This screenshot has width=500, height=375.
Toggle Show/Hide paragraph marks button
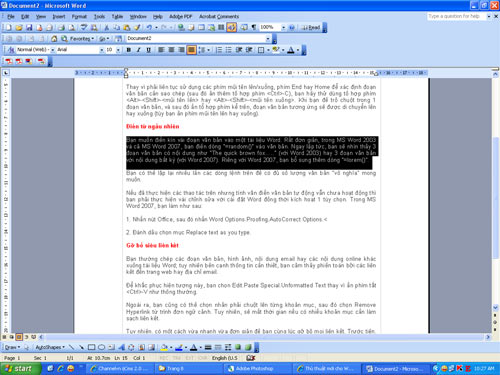[x=254, y=27]
